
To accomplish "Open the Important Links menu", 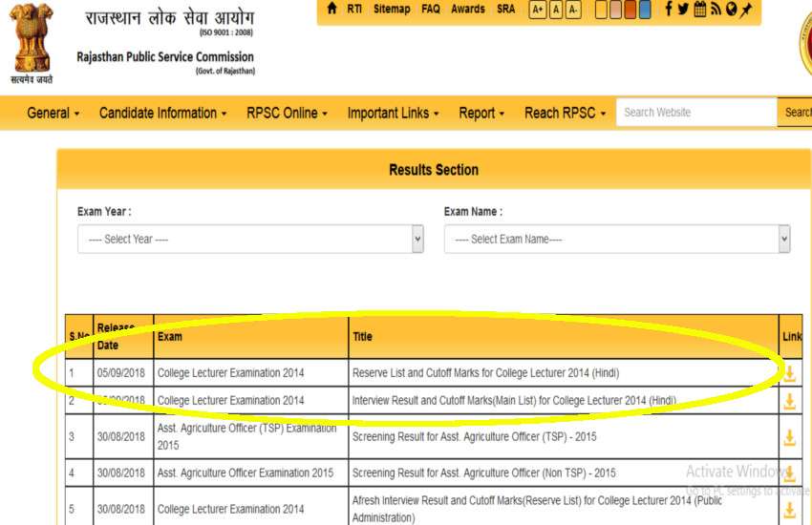I will [x=393, y=114].
